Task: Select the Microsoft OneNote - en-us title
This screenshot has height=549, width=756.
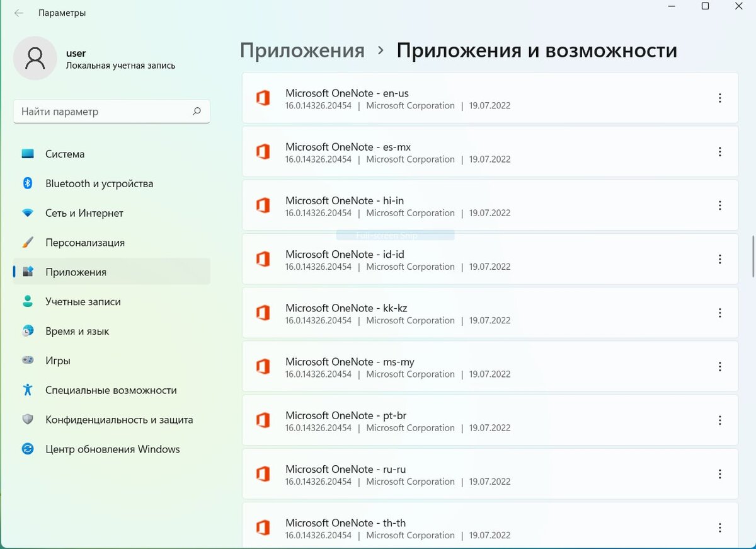Action: [347, 93]
